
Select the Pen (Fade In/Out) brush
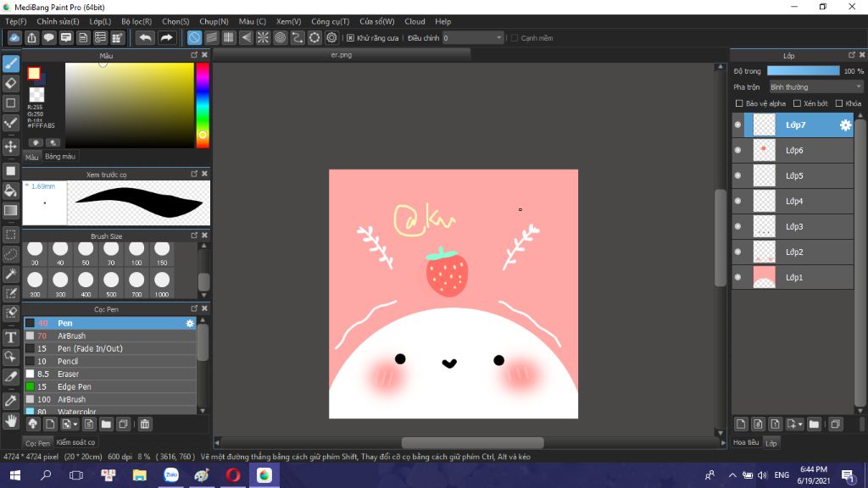point(109,348)
